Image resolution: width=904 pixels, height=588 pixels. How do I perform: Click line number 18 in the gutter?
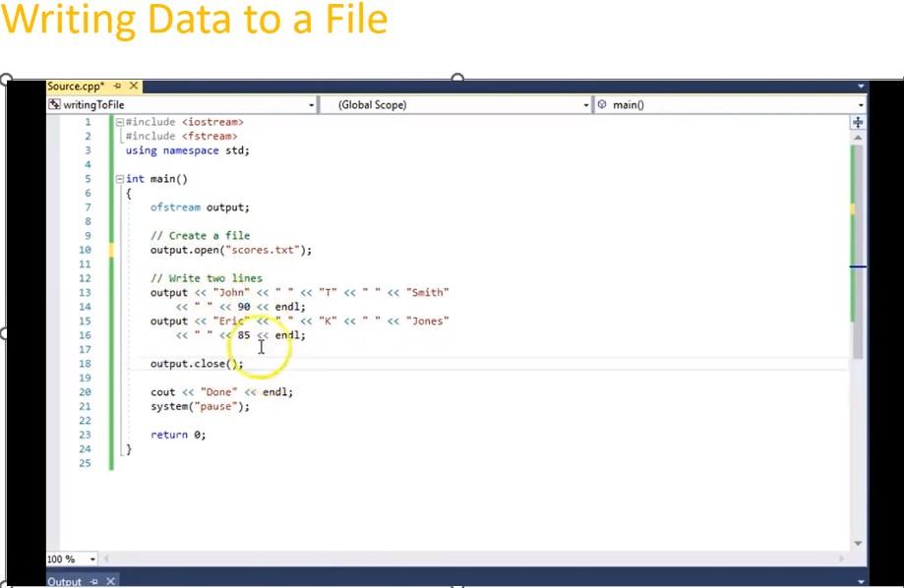click(x=85, y=363)
